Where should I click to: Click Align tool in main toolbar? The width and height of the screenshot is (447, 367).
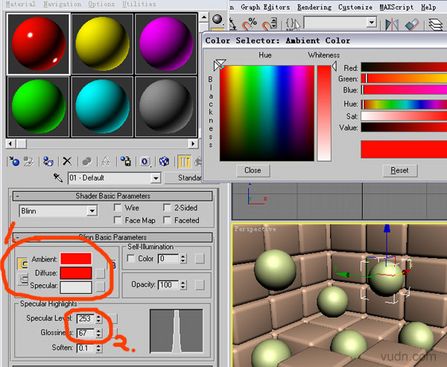[411, 24]
